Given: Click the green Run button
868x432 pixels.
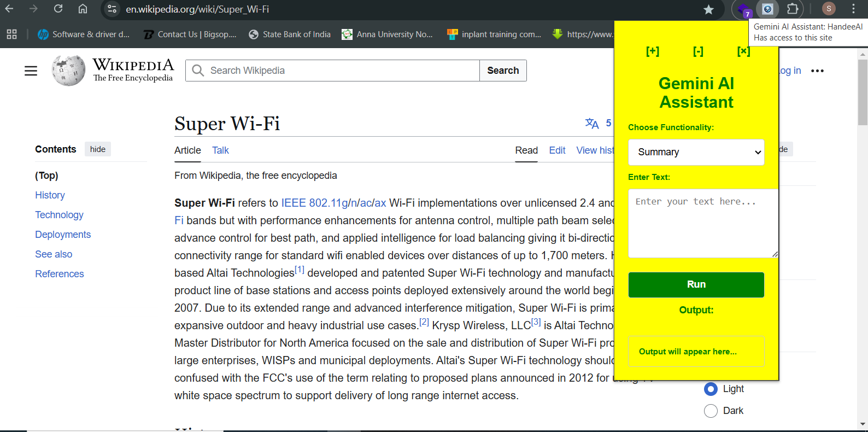Looking at the screenshot, I should [696, 284].
